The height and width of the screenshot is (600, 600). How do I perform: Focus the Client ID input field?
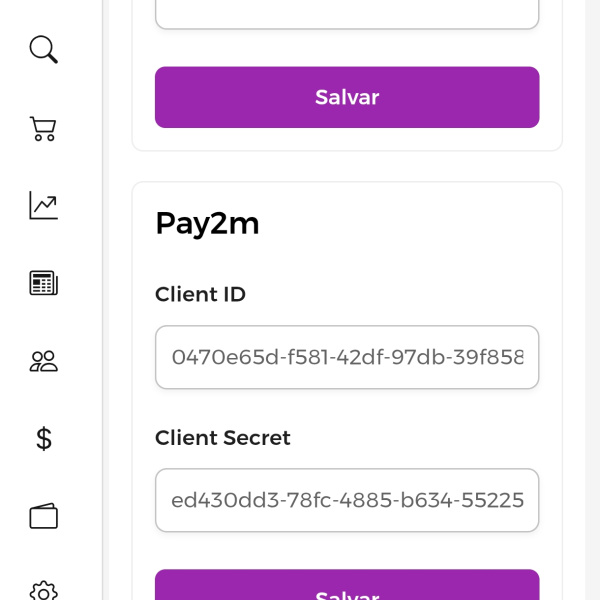[347, 357]
